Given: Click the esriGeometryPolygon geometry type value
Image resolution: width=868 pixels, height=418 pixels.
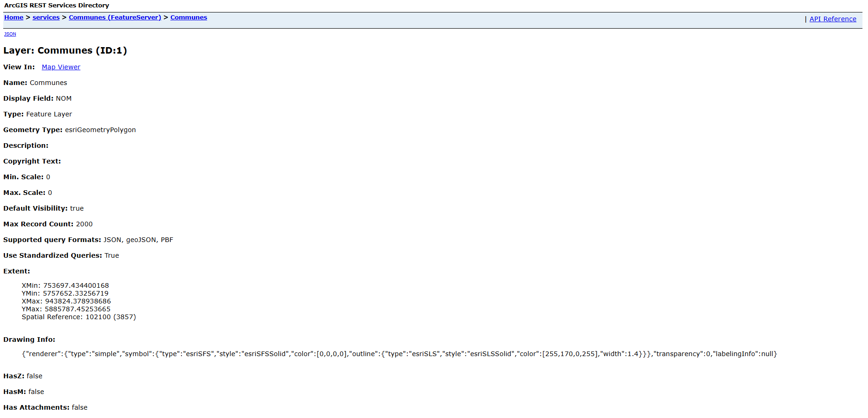Looking at the screenshot, I should (x=100, y=130).
